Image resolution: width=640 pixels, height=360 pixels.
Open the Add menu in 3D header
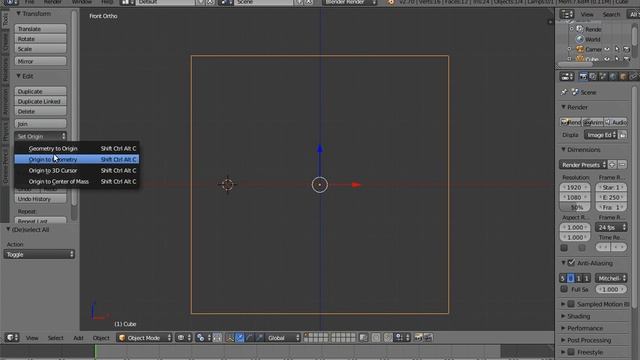click(78, 338)
